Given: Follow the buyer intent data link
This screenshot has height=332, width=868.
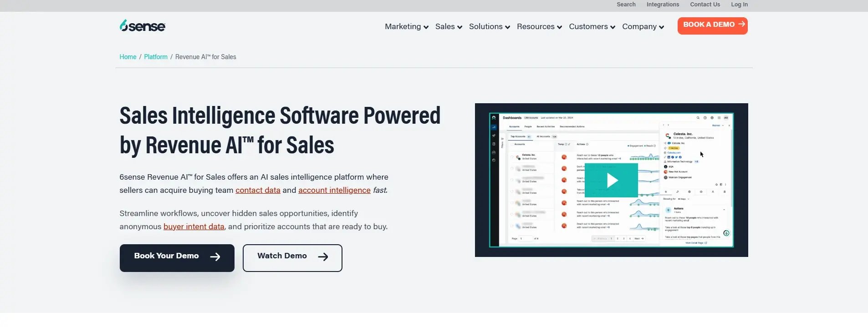Looking at the screenshot, I should (x=194, y=226).
